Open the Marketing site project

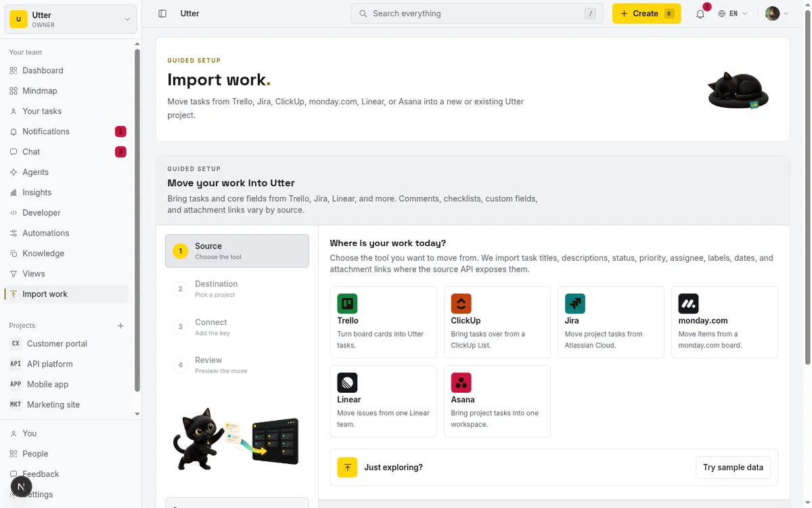coord(67,404)
